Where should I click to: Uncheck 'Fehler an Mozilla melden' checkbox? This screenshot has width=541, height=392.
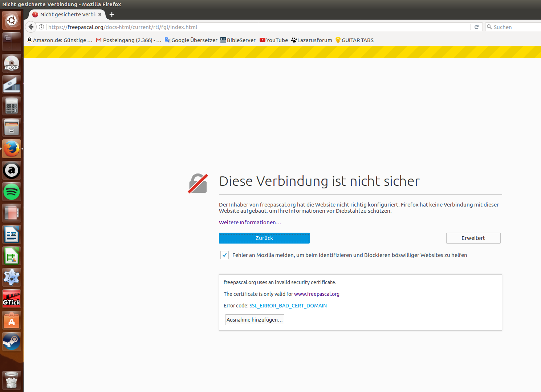(224, 255)
